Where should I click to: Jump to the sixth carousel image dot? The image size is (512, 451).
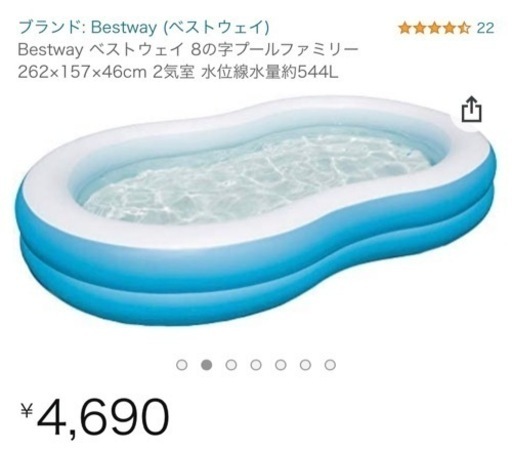(305, 365)
